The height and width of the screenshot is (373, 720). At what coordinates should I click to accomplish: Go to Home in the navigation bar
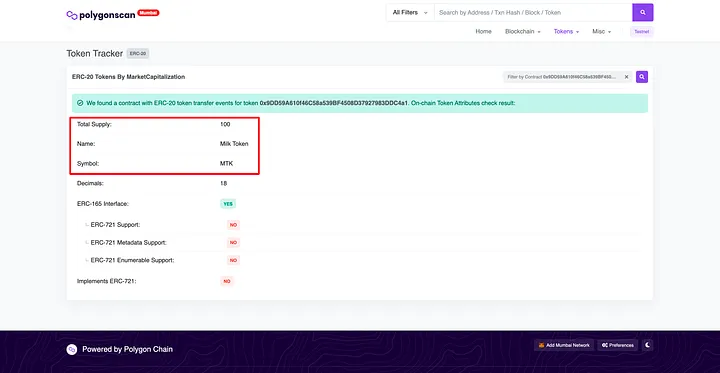pos(483,32)
